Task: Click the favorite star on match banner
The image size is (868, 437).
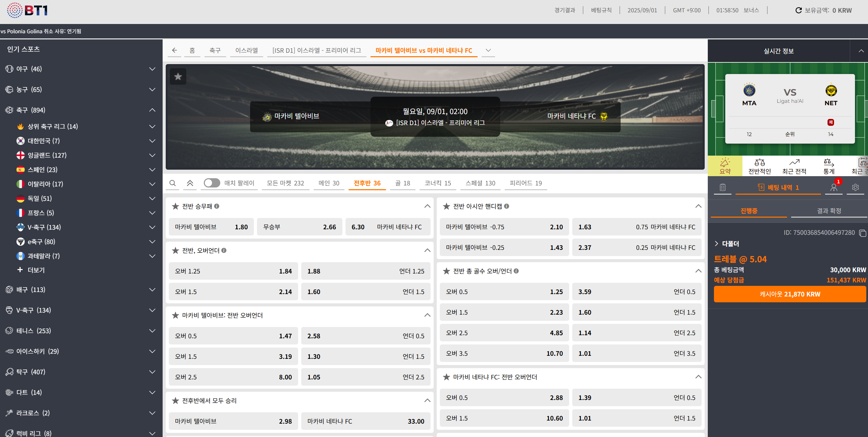Action: coord(178,76)
